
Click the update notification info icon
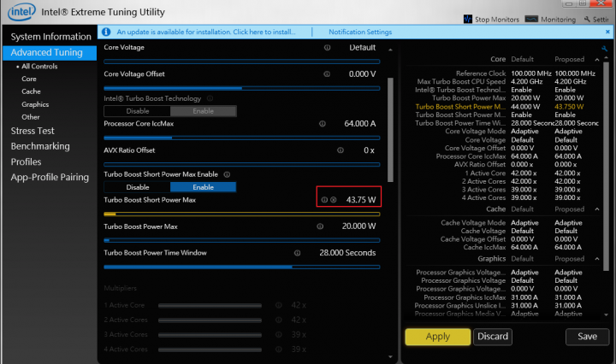tap(106, 32)
